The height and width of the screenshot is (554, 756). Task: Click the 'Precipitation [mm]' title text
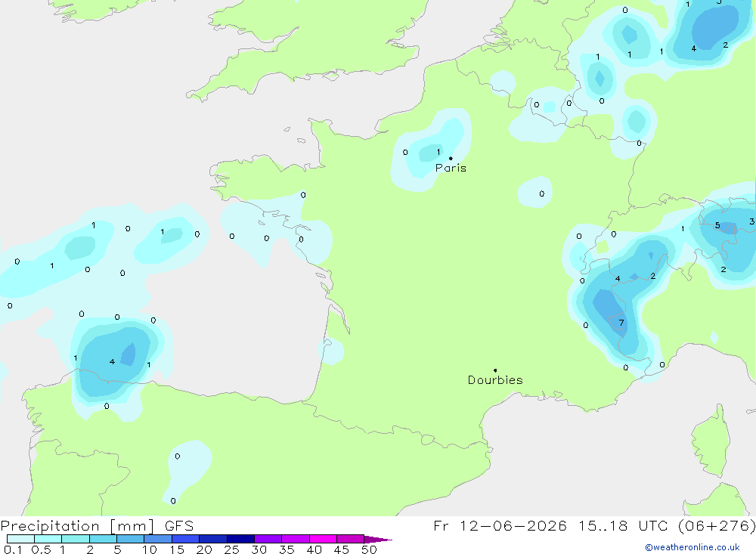77,526
